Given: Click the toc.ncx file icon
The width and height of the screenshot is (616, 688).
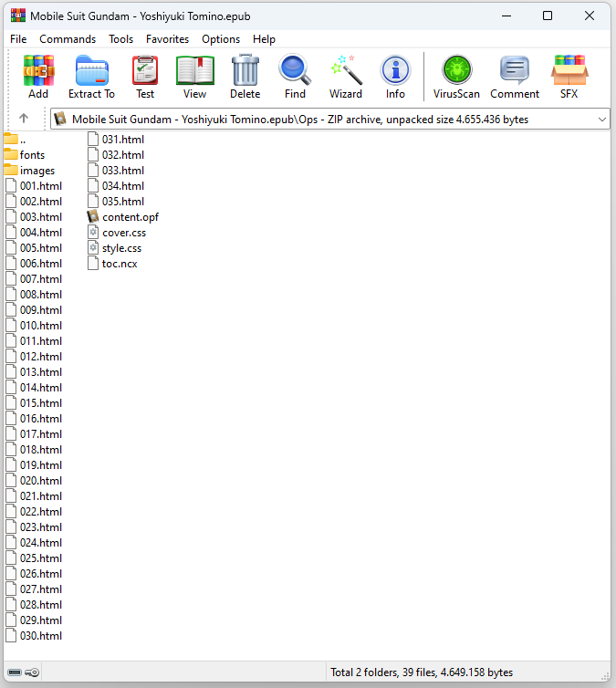Looking at the screenshot, I should 93,264.
